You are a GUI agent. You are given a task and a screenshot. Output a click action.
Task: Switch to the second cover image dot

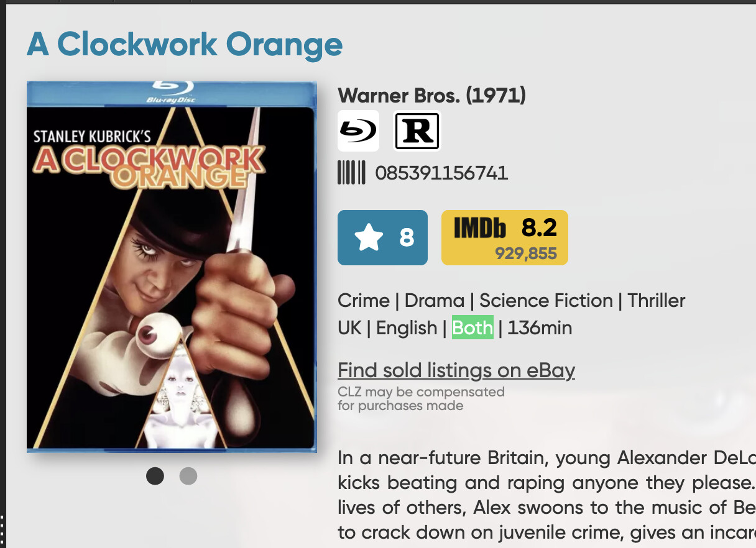(x=188, y=476)
